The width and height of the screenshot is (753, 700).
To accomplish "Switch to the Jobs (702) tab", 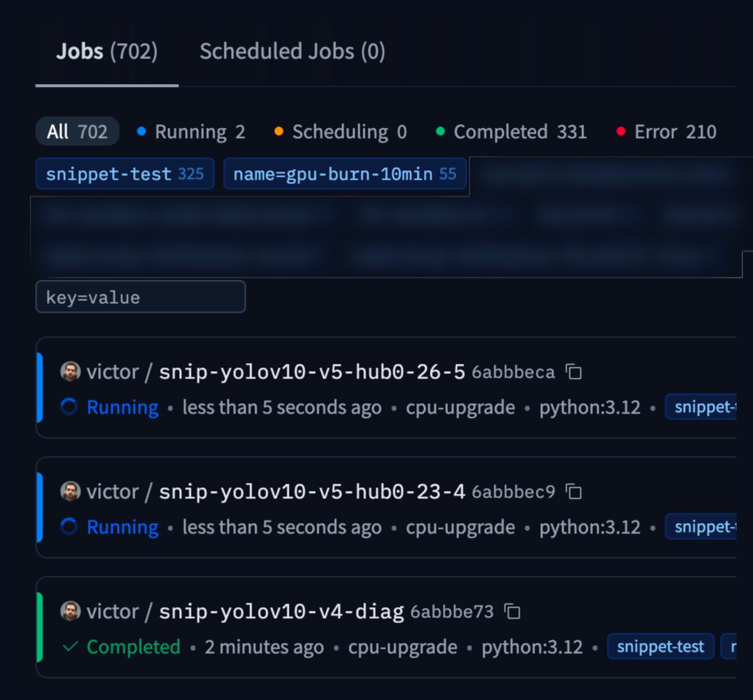I will tap(107, 51).
